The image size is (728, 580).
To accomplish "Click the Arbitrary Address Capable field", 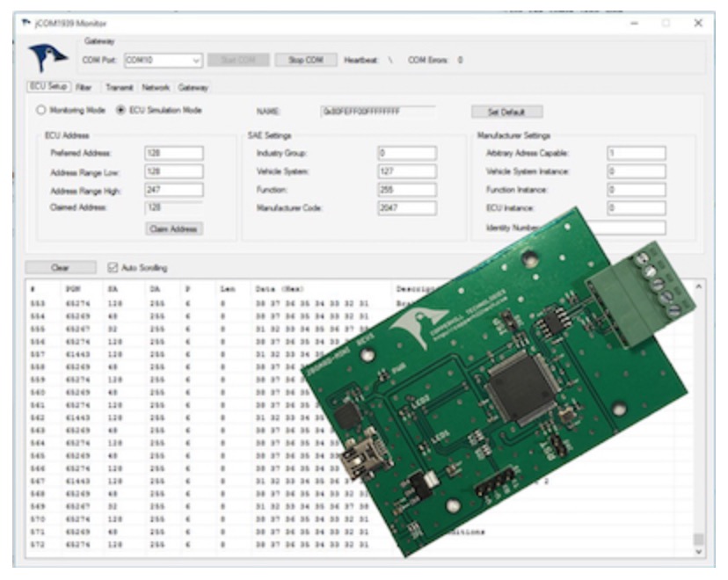I will coord(636,153).
